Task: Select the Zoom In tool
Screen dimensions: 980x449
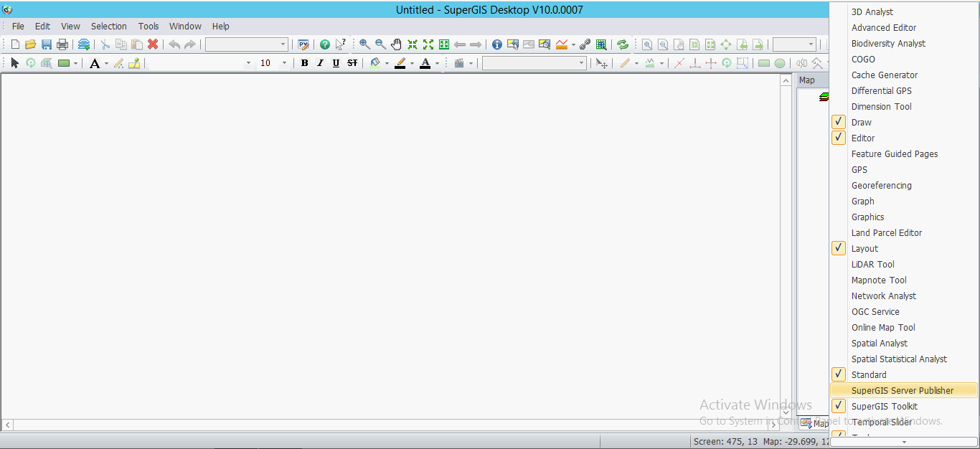Action: (x=365, y=44)
